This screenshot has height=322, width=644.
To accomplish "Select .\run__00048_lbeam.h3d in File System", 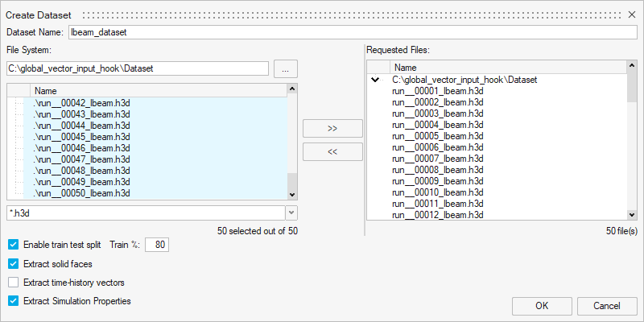I will [82, 171].
